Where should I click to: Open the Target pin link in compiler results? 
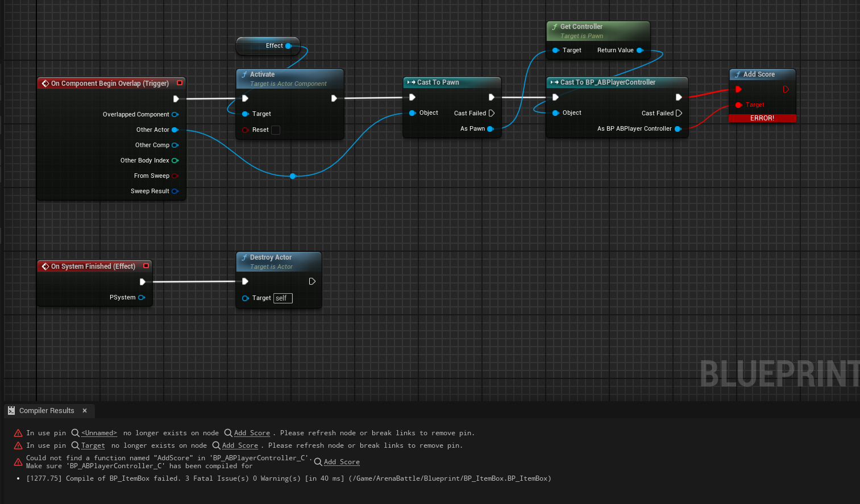93,445
